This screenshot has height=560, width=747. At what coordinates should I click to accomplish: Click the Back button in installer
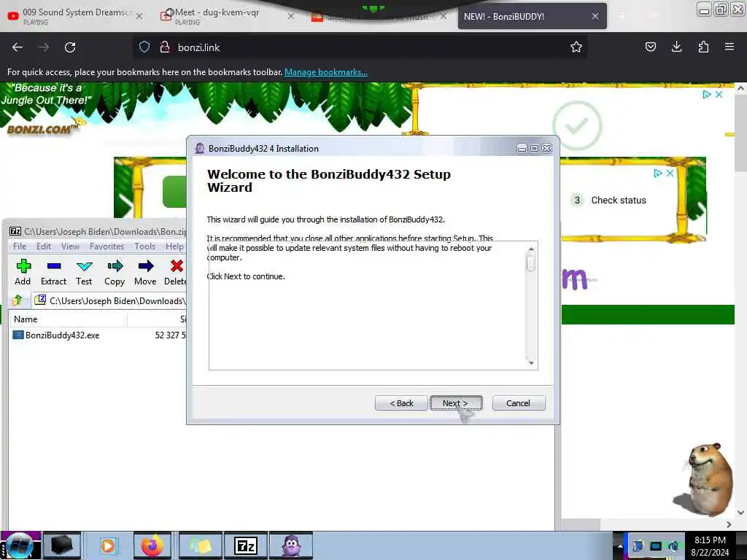[x=401, y=402]
